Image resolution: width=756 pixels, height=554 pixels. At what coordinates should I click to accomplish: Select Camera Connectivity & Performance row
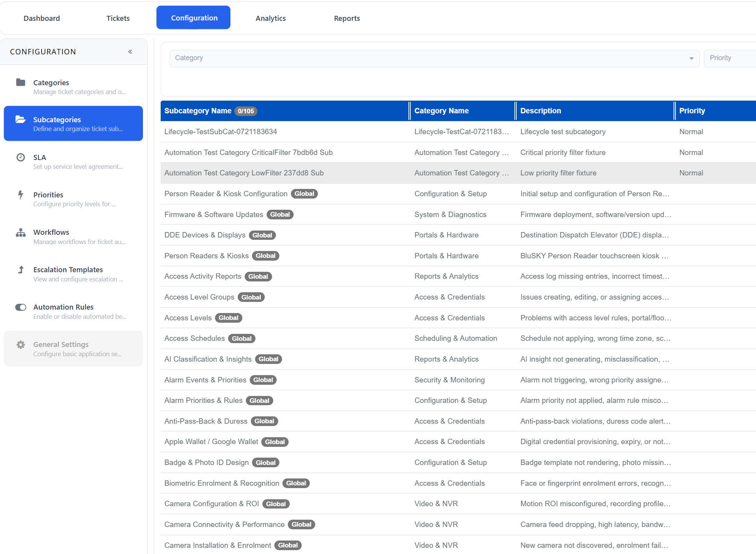coord(458,525)
